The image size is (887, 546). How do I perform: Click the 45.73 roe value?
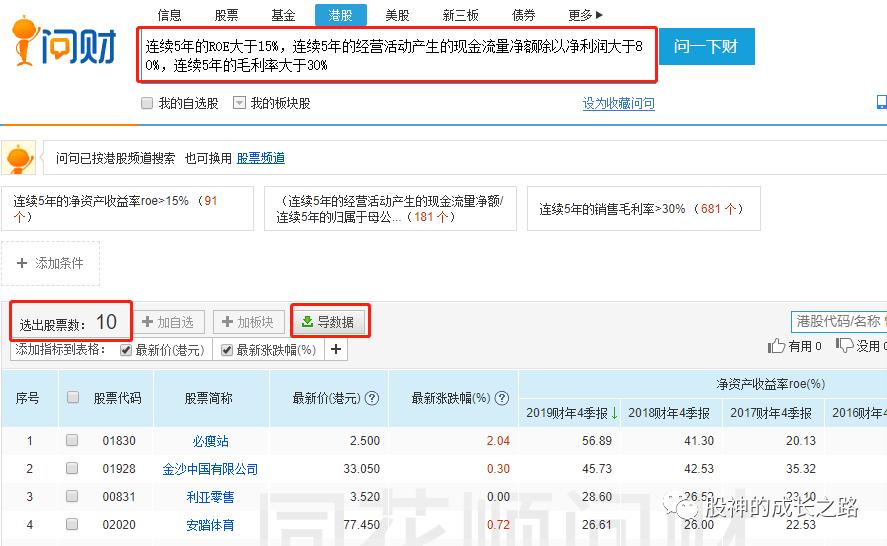[x=597, y=468]
